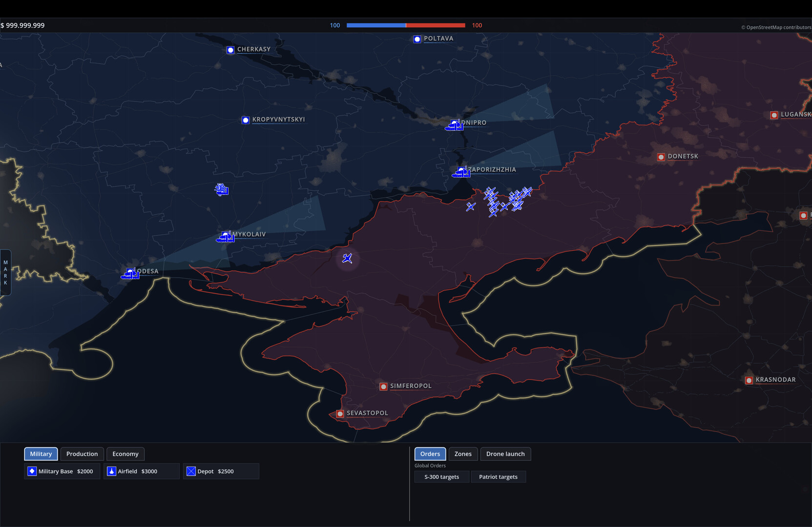Click the Simferopol city marker

pyautogui.click(x=383, y=386)
